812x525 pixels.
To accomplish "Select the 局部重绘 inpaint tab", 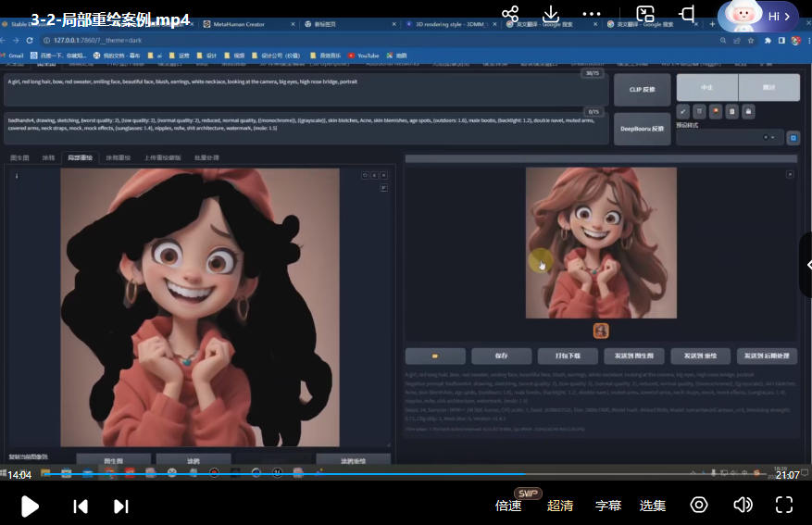I will [81, 158].
